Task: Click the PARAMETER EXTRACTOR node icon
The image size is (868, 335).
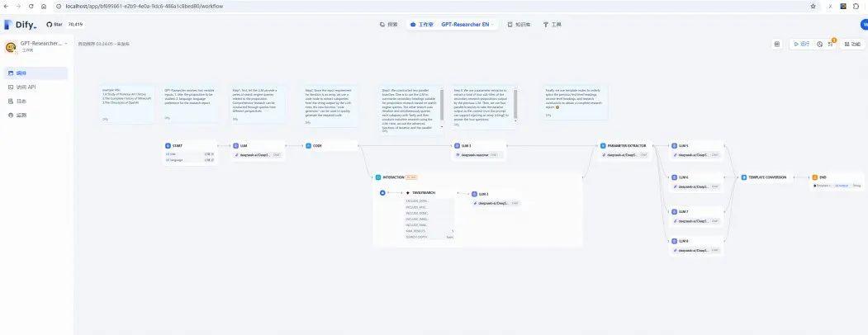Action: 604,146
